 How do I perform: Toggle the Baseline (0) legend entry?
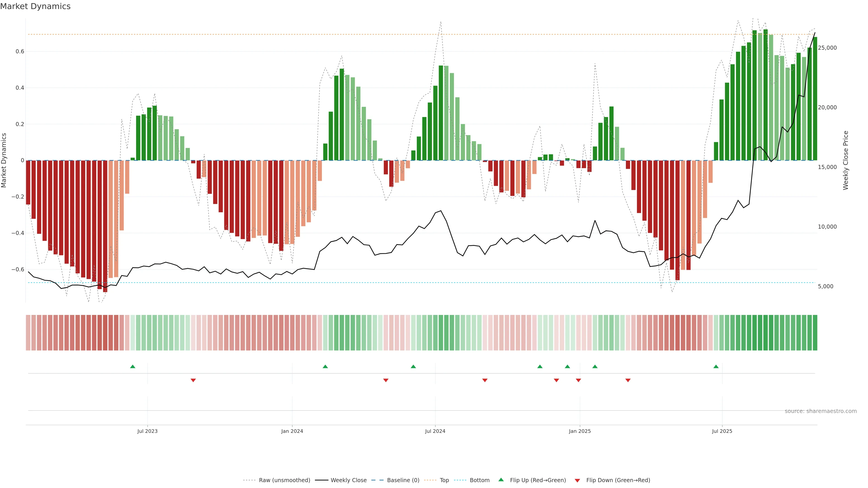pyautogui.click(x=403, y=480)
